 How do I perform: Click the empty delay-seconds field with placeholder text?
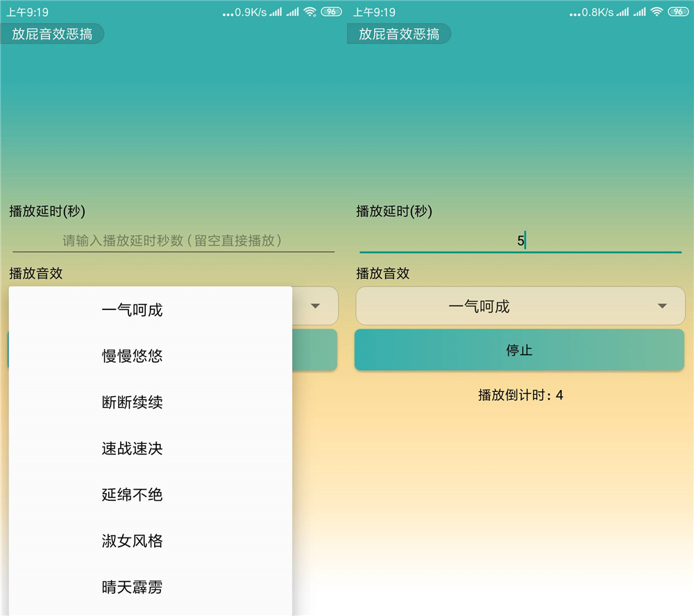tap(173, 241)
